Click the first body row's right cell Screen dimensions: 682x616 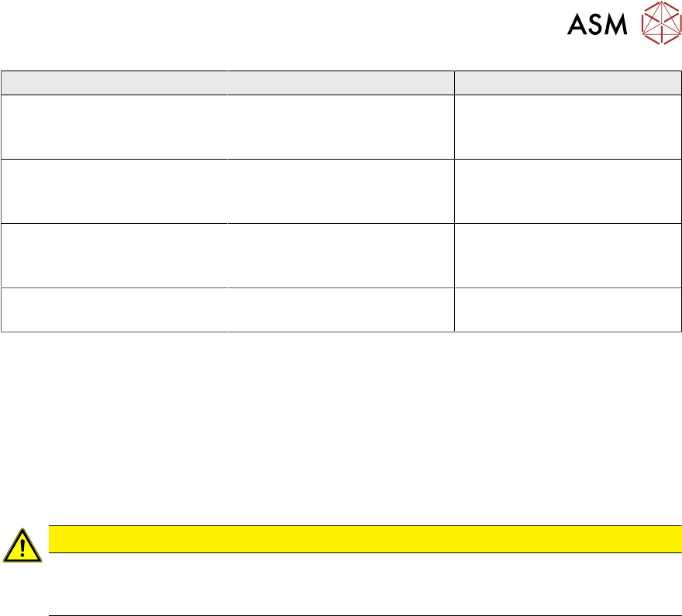567,127
